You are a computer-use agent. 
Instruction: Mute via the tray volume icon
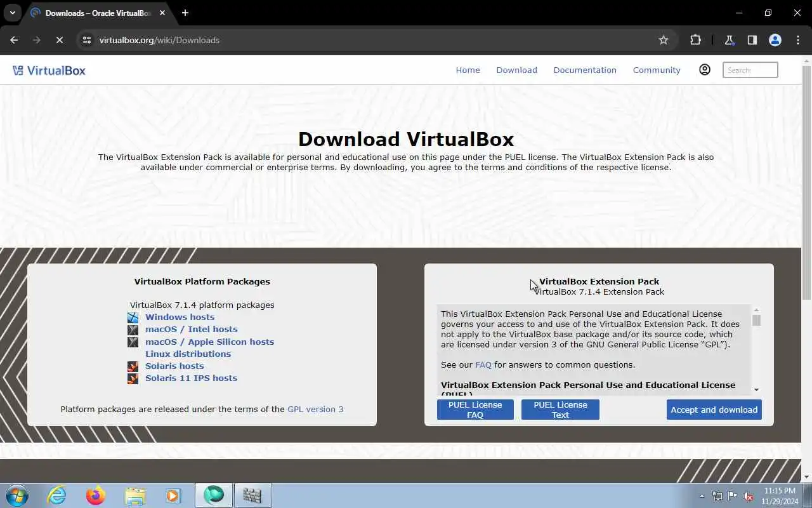(x=748, y=496)
